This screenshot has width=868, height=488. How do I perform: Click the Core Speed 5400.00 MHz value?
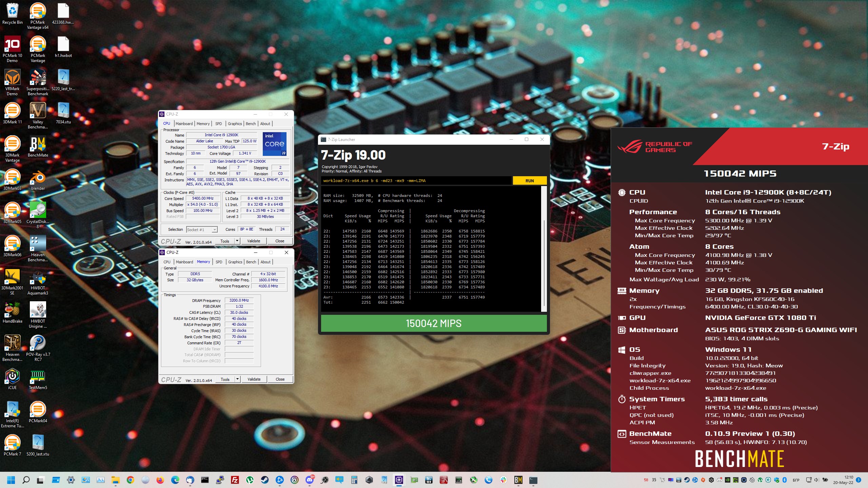[x=203, y=198]
